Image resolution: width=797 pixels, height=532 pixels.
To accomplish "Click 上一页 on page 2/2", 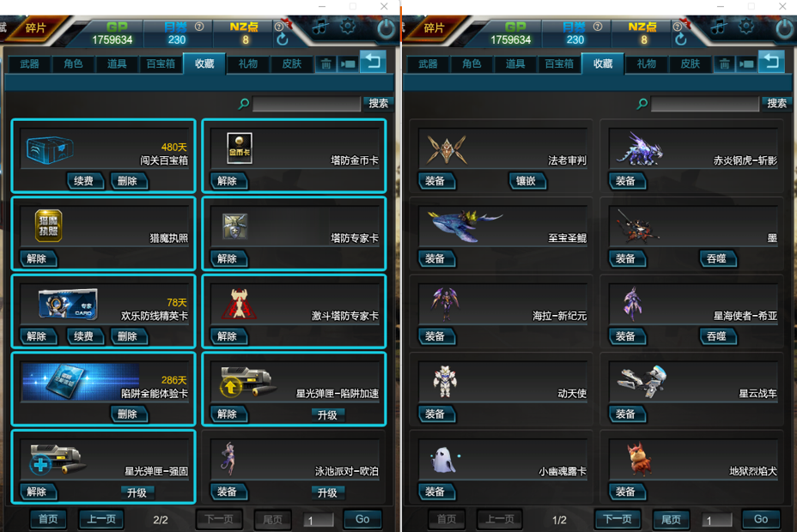I will pos(101,519).
